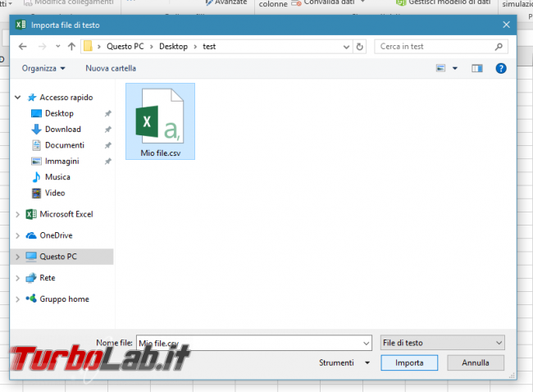Refresh the test folder view

click(360, 46)
